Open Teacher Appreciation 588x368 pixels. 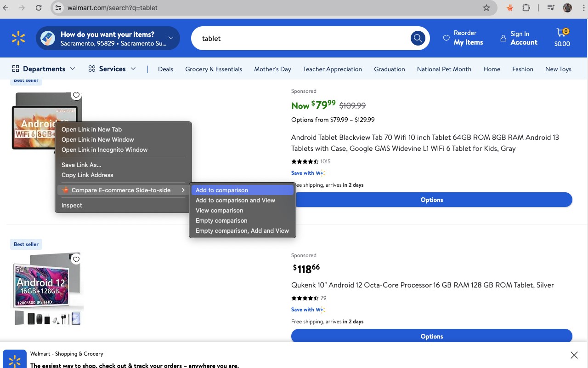[x=332, y=69]
